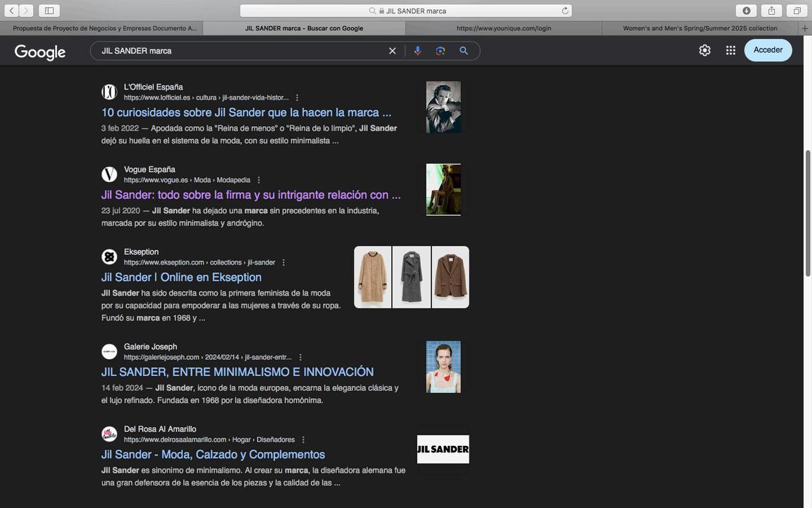Click the ekseption.com collections breadcrumb

pyautogui.click(x=199, y=262)
